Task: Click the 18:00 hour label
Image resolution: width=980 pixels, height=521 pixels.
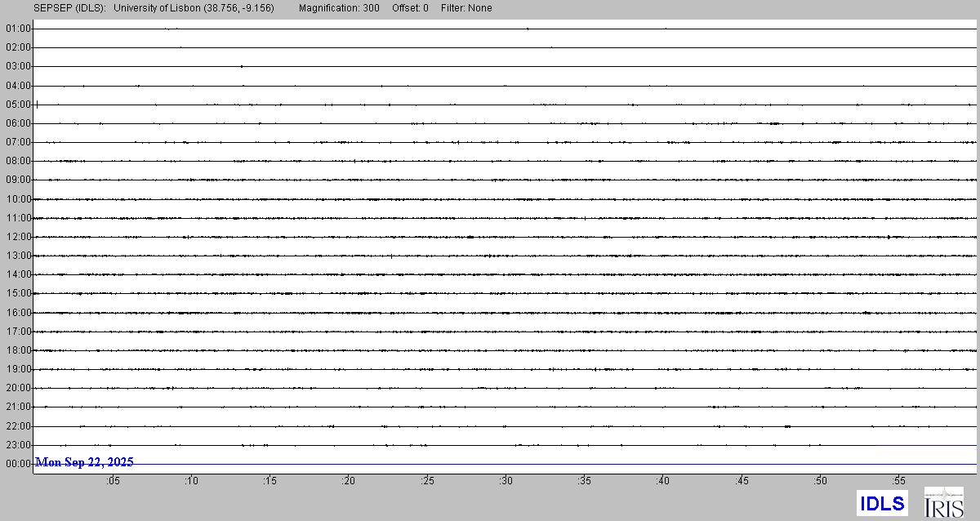Action: (x=18, y=350)
